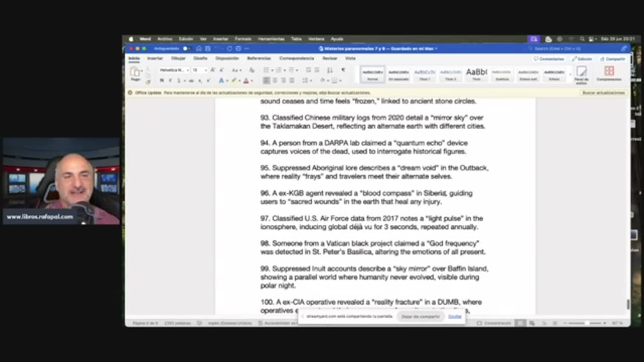Clear formatting with the eraser A icon
Image resolution: width=644 pixels, height=362 pixels.
pos(252,70)
